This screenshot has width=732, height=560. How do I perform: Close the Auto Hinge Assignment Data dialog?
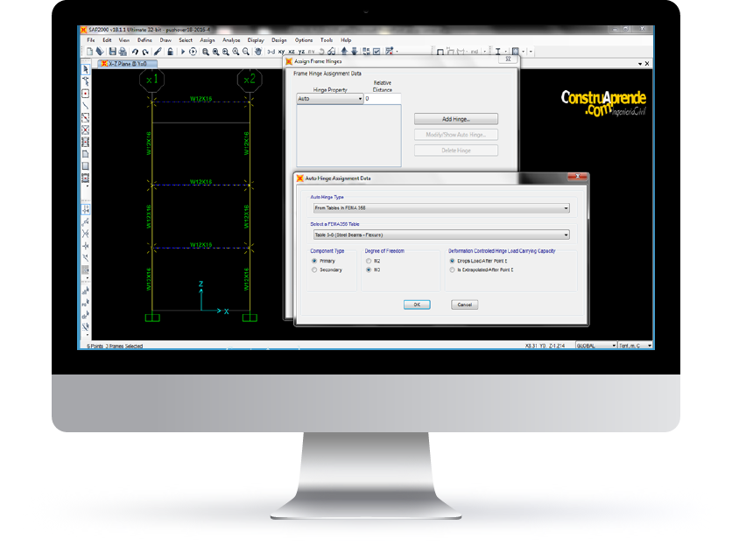click(x=578, y=177)
